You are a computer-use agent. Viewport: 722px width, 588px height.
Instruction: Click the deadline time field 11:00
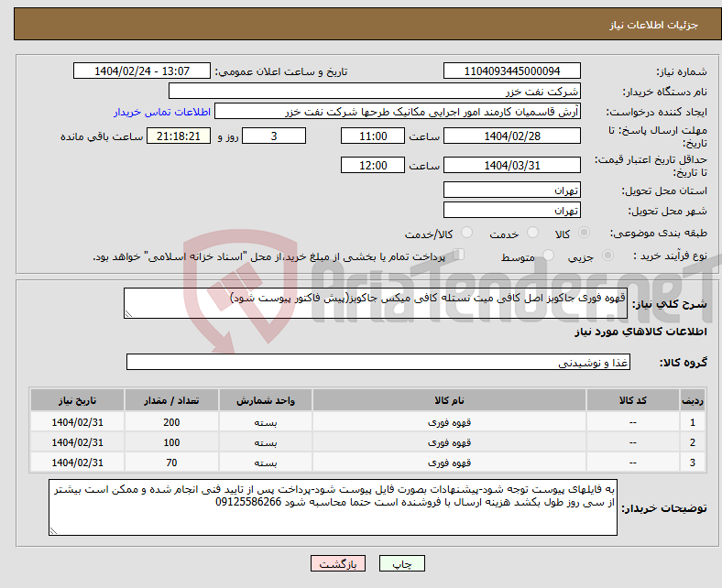point(373,136)
